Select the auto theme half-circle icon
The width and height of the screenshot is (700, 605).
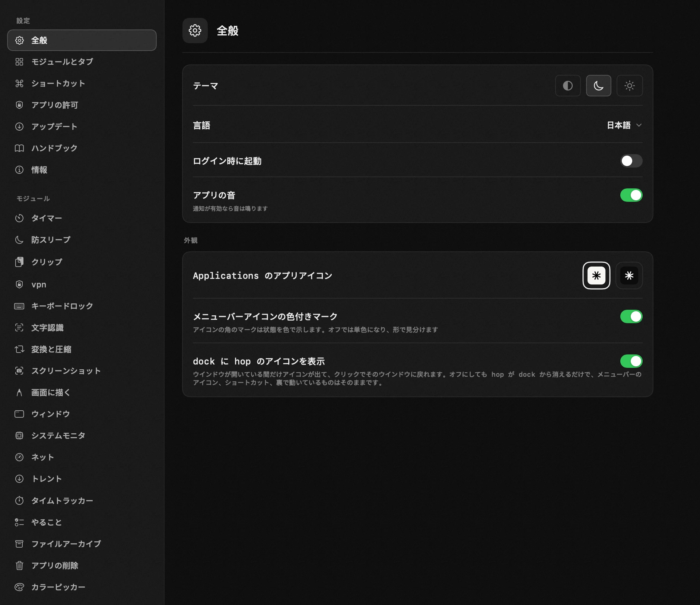[x=568, y=86]
